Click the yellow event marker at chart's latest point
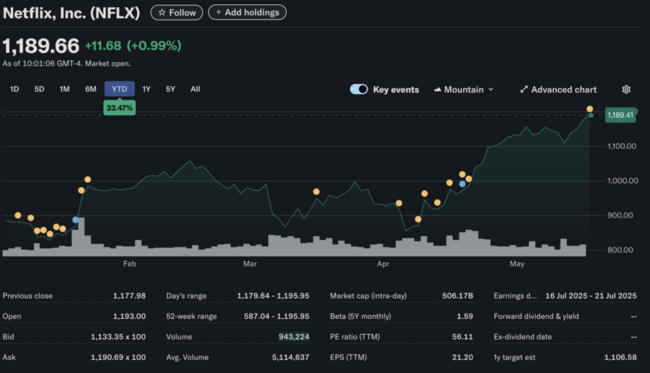Screen dimensions: 650x373 pyautogui.click(x=589, y=109)
